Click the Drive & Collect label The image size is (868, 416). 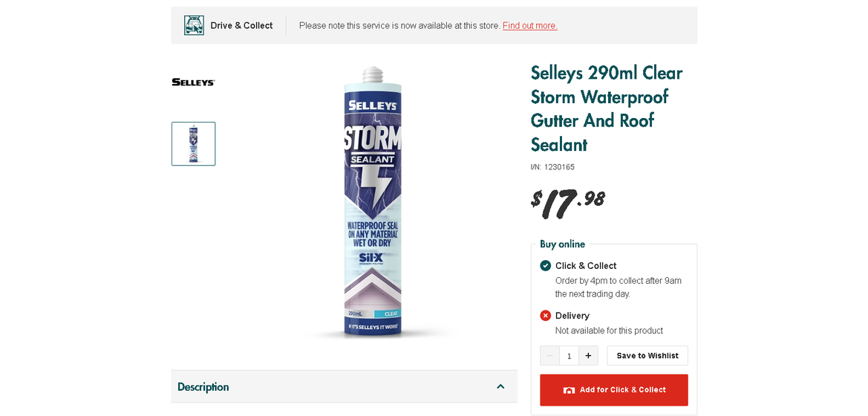click(x=241, y=26)
